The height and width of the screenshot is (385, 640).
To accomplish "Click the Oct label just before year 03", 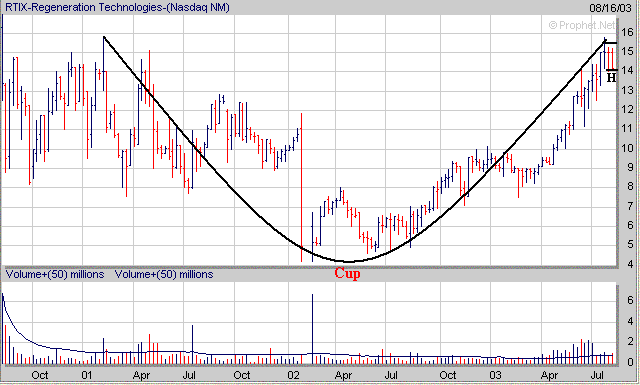I will point(448,375).
